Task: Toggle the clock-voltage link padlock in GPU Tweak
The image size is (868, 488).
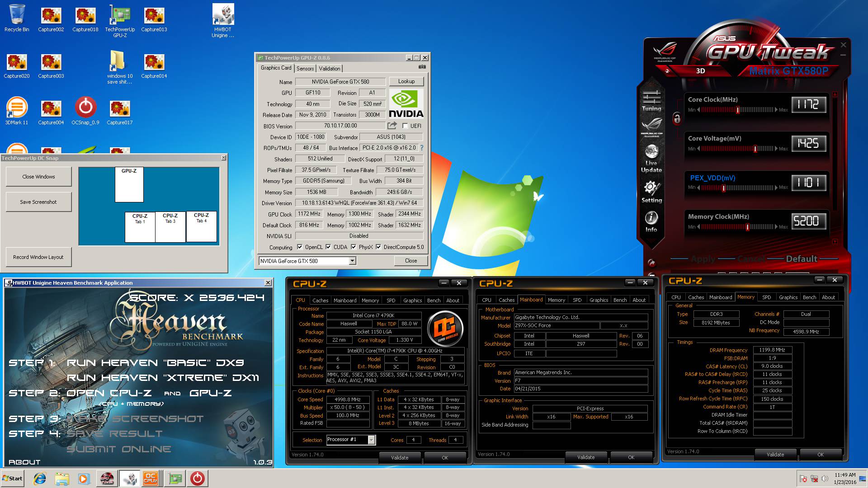Action: [677, 118]
